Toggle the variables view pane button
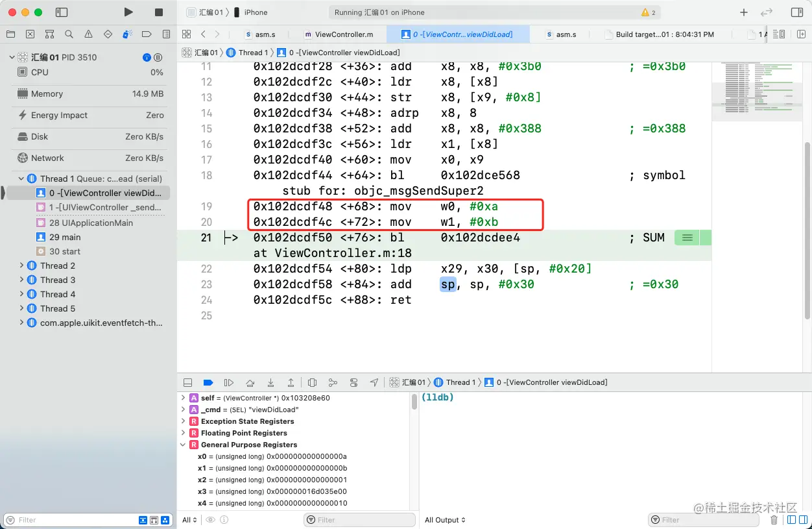Screen dimensions: 812x529 tap(791, 520)
